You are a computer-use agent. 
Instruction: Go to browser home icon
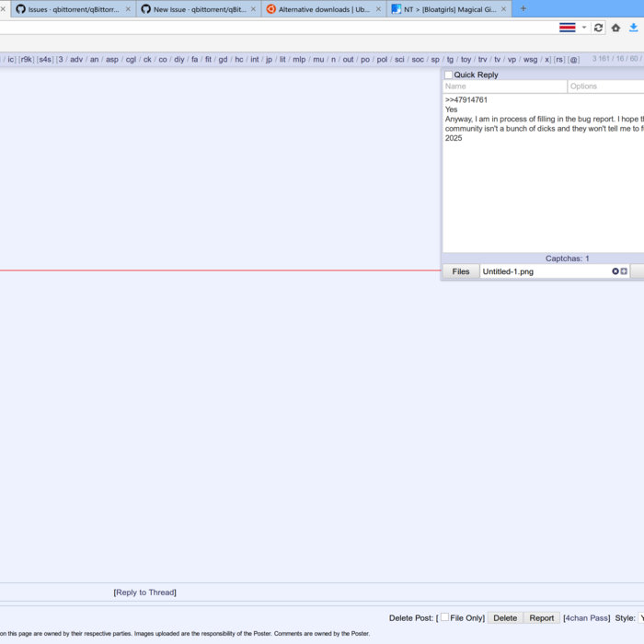tap(616, 28)
